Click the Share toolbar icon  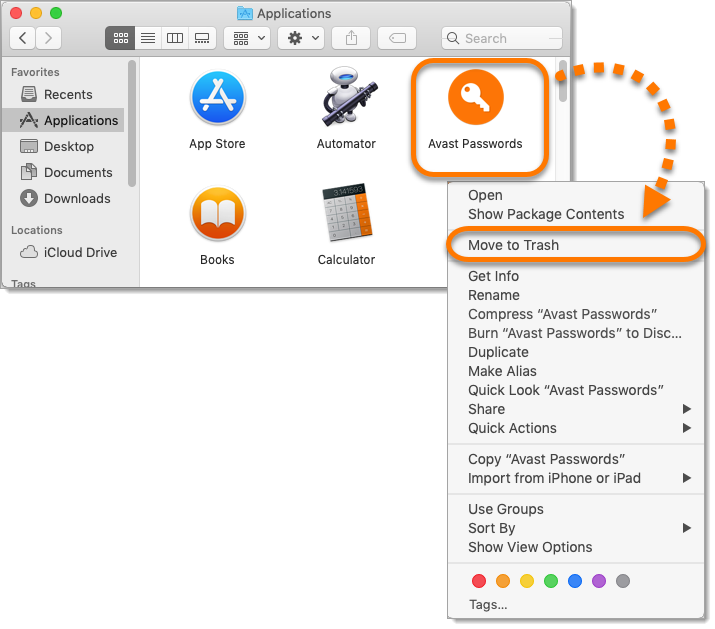[x=351, y=38]
